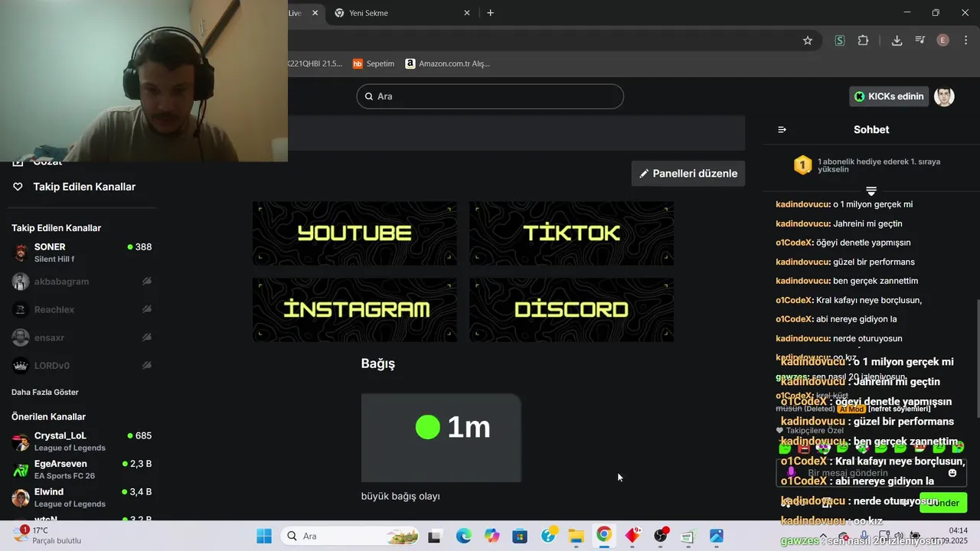The height and width of the screenshot is (551, 980).
Task: Open OBS Studio from taskbar
Action: click(661, 536)
